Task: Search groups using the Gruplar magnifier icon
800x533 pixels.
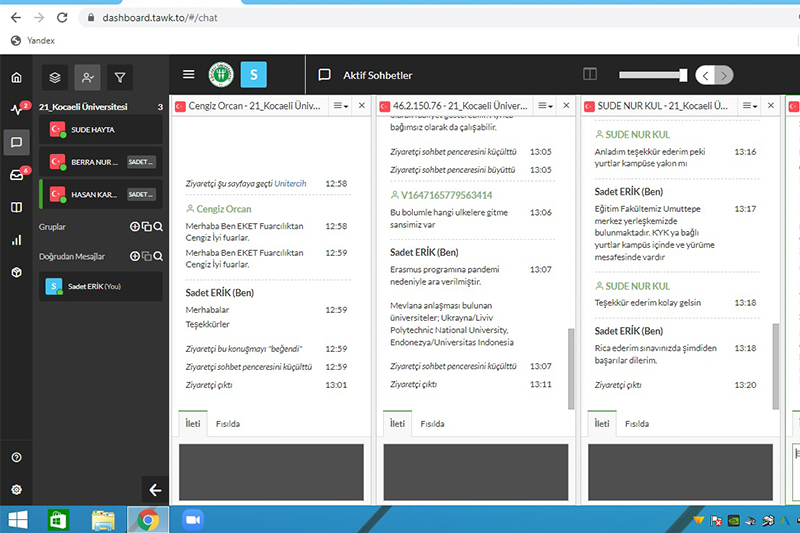Action: pyautogui.click(x=158, y=227)
